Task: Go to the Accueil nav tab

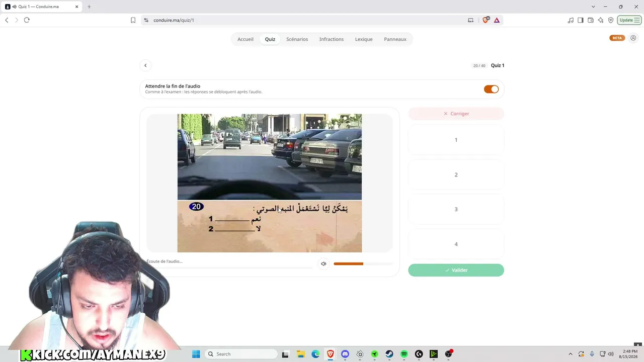Action: tap(246, 39)
